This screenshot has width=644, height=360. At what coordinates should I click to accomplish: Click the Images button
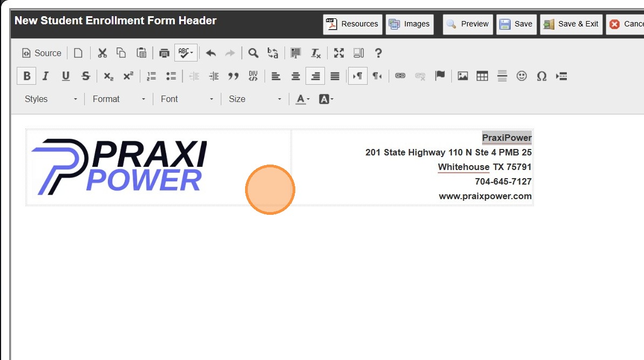[x=410, y=24]
